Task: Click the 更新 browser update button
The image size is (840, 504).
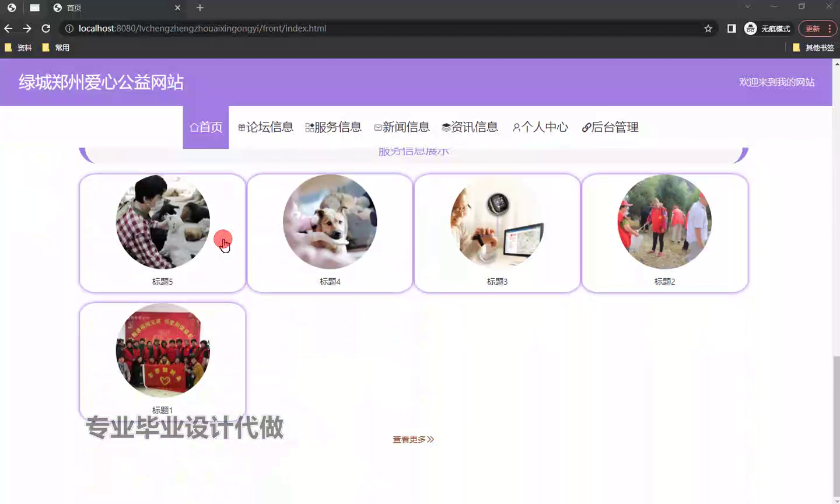Action: 817,29
